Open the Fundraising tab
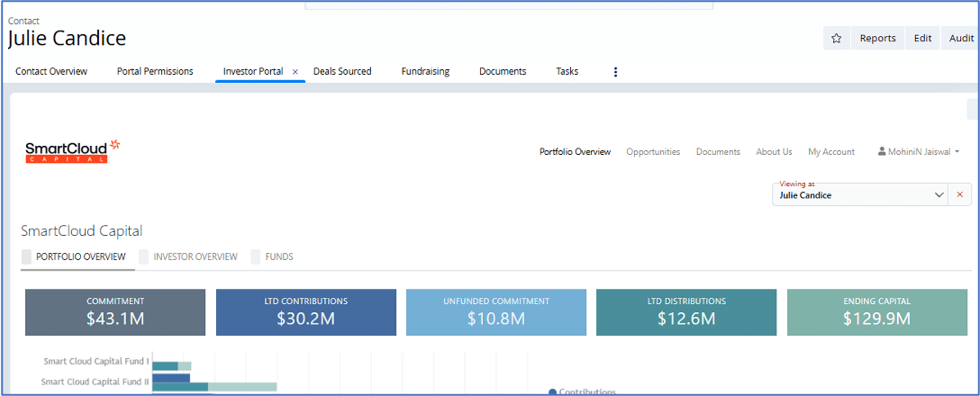This screenshot has height=396, width=980. click(x=425, y=71)
